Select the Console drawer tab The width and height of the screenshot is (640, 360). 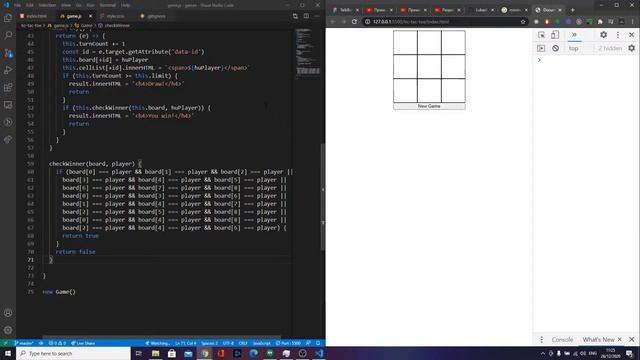tap(562, 339)
